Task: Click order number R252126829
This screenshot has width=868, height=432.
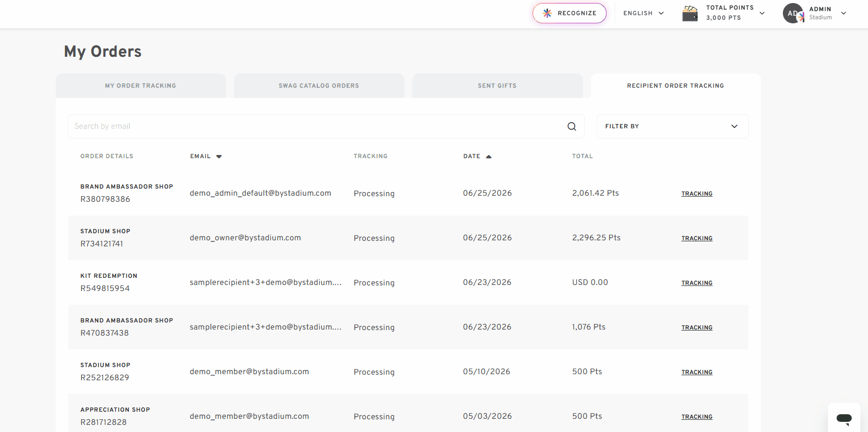Action: pos(105,378)
